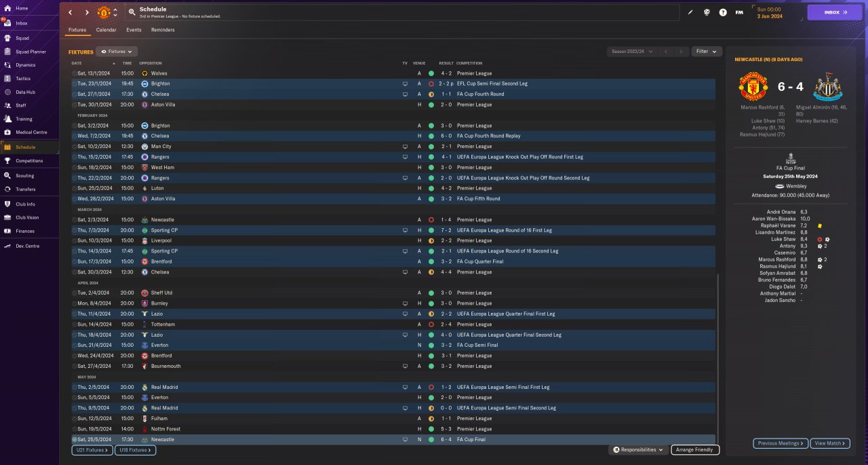This screenshot has width=868, height=465.
Task: Click the fixtures list scrollbar
Action: click(717, 358)
